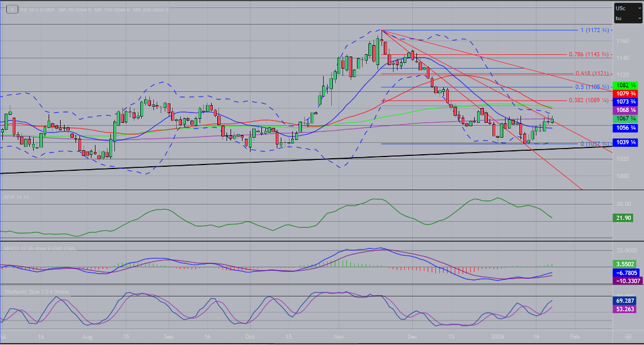
Task: Click the purple 1068 ¾ price label
Action: (626, 109)
